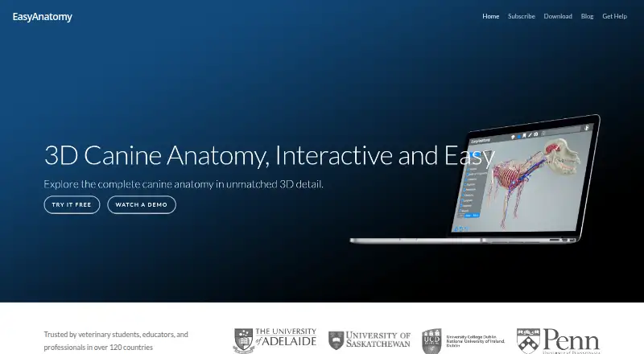Open the Download nav link
Screen dimensions: 644x354
pos(558,16)
